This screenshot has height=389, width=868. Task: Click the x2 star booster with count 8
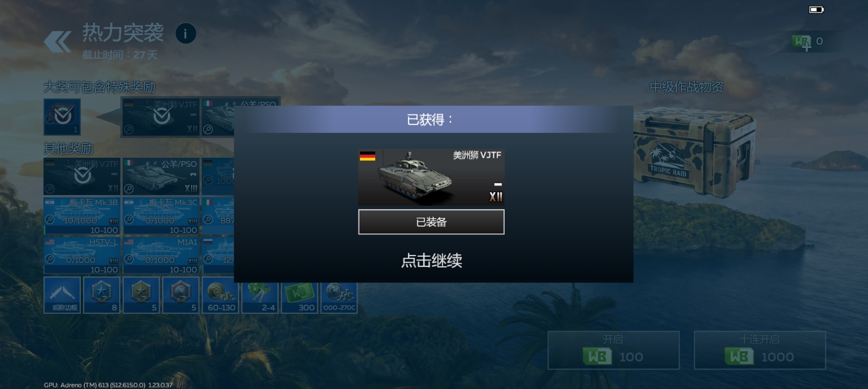[x=102, y=295]
